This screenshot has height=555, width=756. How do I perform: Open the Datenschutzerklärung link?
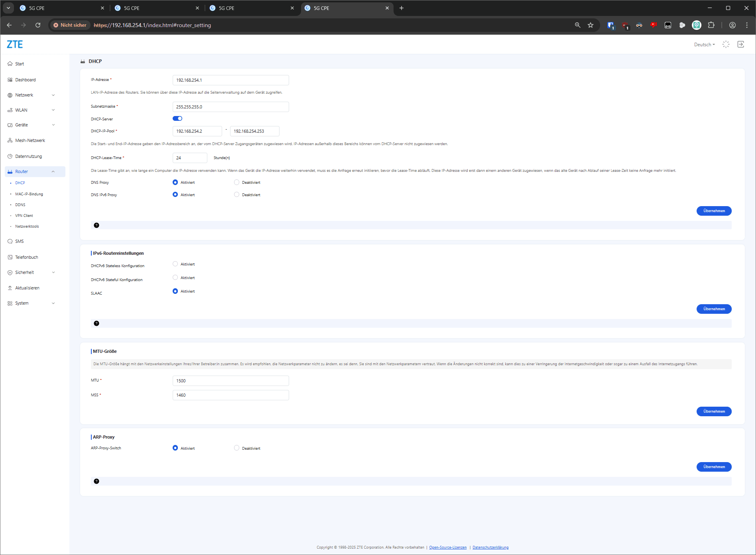pyautogui.click(x=490, y=547)
